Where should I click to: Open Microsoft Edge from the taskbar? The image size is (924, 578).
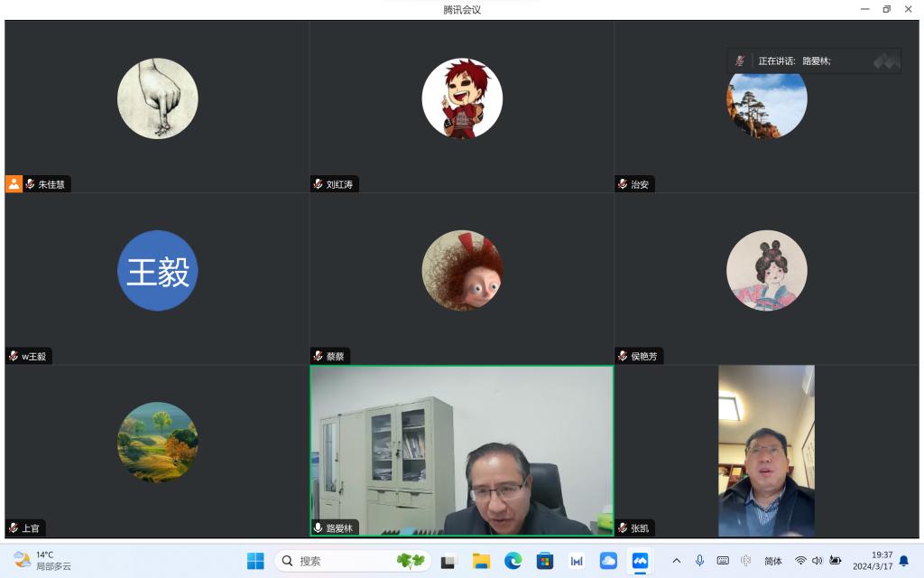513,561
